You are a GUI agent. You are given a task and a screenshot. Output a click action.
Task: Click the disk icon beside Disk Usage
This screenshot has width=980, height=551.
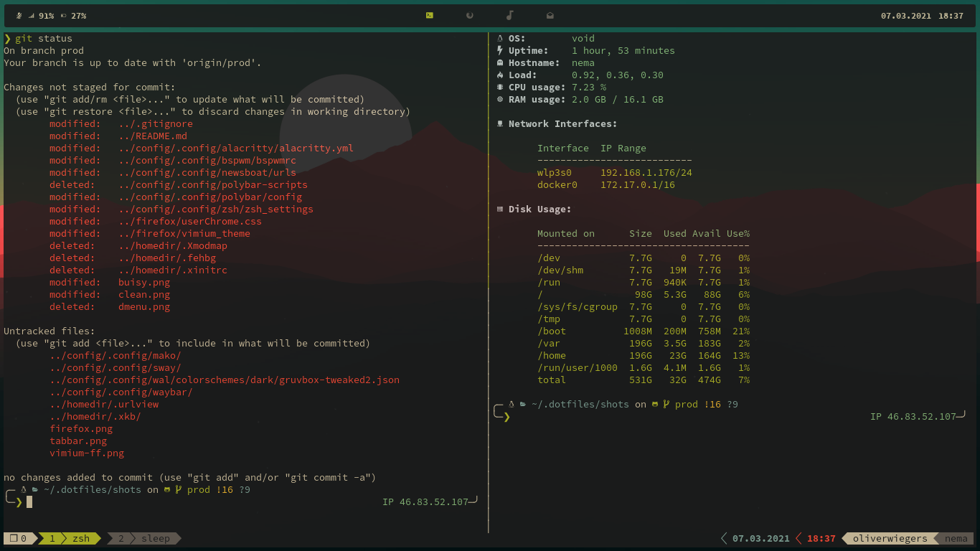click(x=500, y=209)
